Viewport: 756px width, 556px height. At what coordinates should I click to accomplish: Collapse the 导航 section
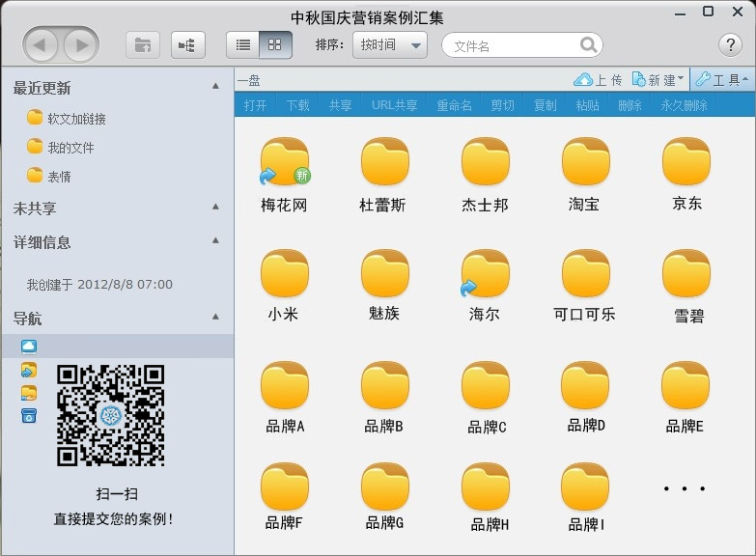[215, 317]
